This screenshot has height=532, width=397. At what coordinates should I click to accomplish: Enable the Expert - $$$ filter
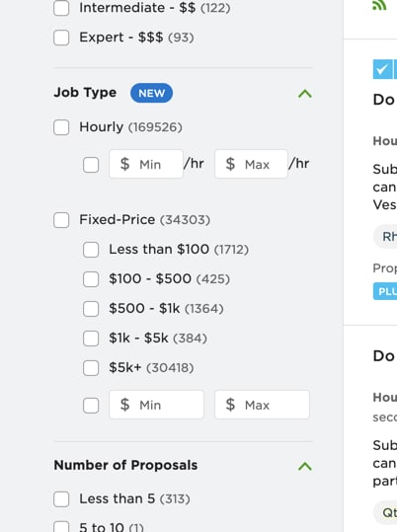click(61, 38)
